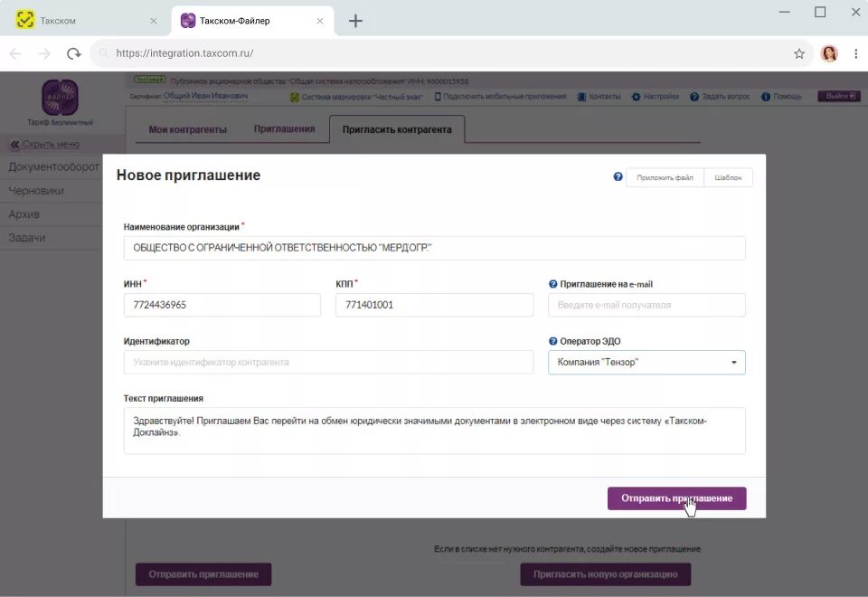Select the Пригласить контрагента tab
The height and width of the screenshot is (597, 868).
(x=397, y=129)
